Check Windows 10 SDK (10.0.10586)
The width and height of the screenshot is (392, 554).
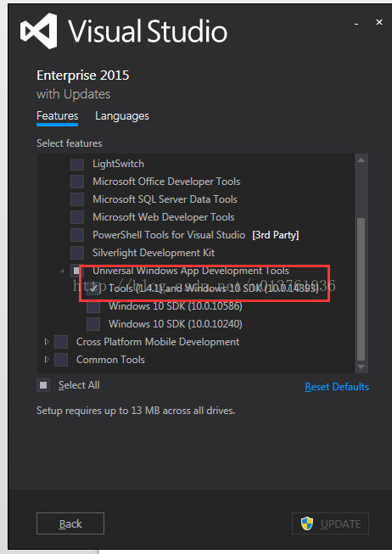point(93,306)
